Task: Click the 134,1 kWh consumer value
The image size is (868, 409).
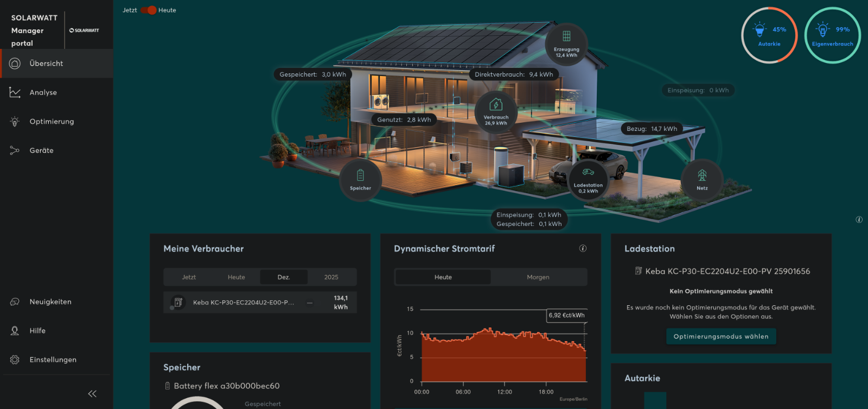Action: point(341,303)
